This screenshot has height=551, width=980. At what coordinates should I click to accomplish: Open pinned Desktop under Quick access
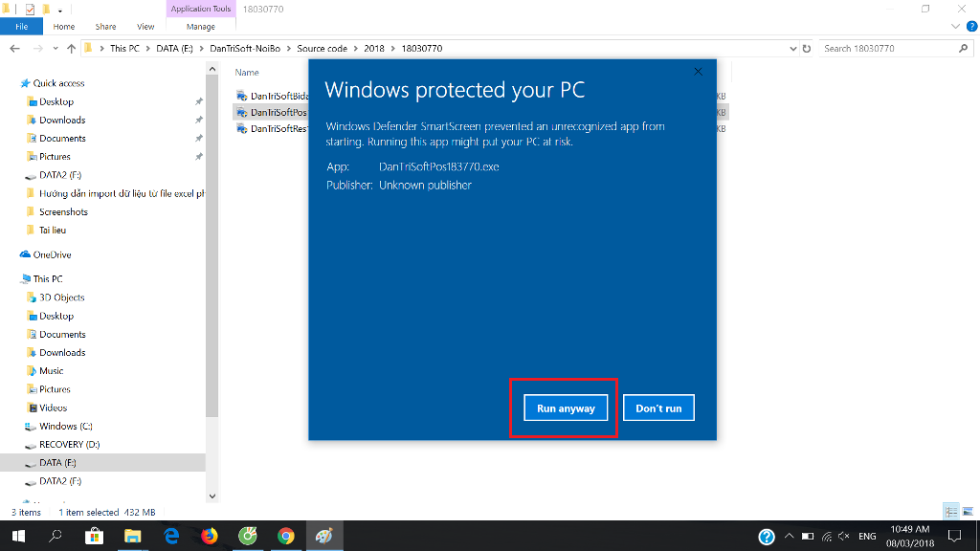[56, 101]
